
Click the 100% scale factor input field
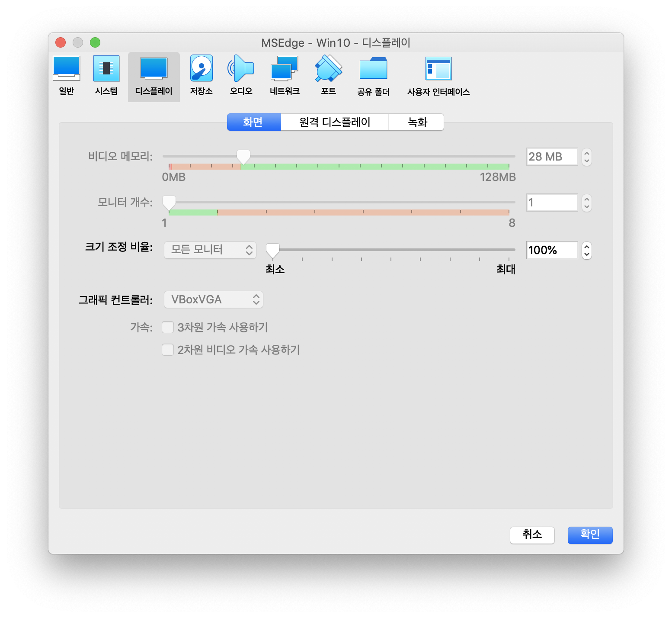pos(551,250)
